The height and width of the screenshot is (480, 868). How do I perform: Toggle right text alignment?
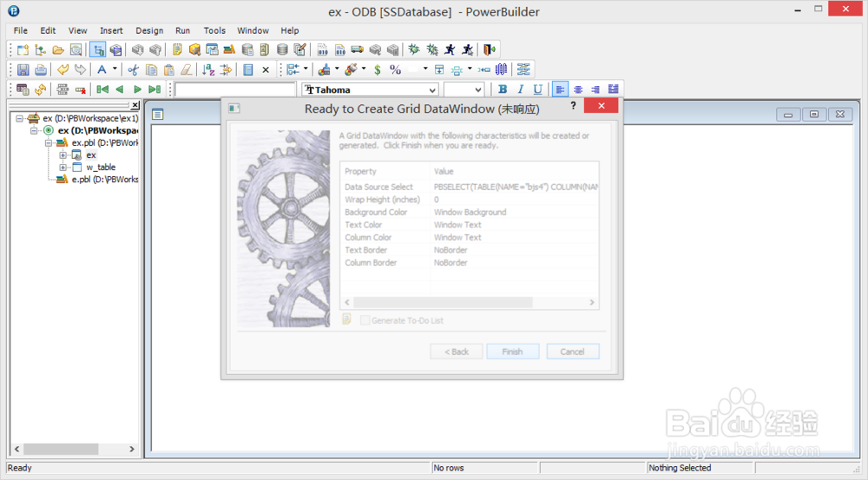pyautogui.click(x=595, y=89)
